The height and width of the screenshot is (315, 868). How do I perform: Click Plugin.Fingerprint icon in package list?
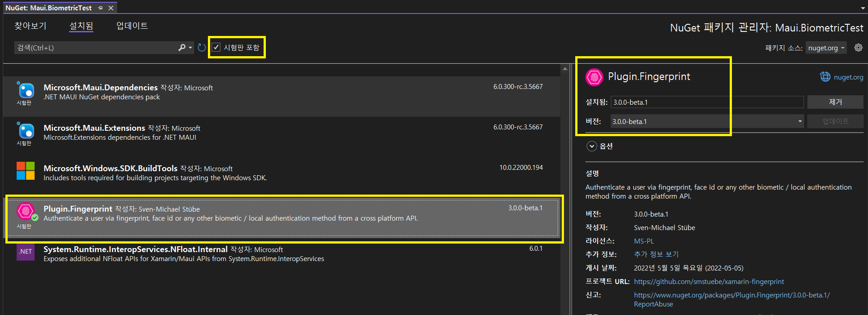[26, 211]
